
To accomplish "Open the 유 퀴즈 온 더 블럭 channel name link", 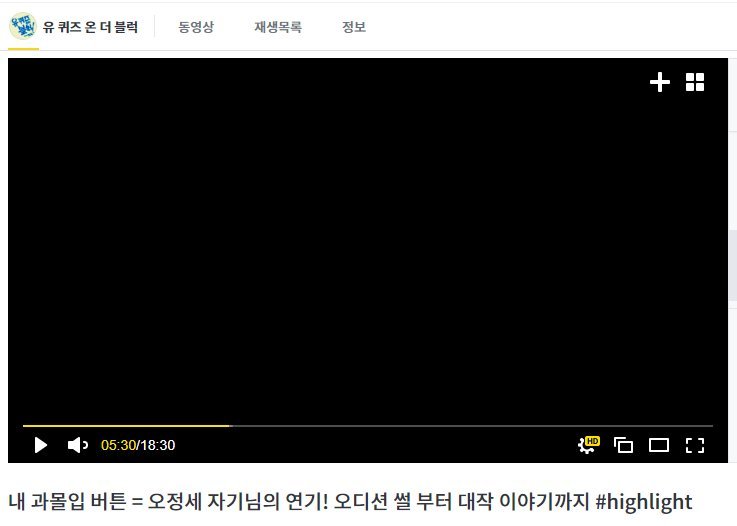I will click(91, 27).
